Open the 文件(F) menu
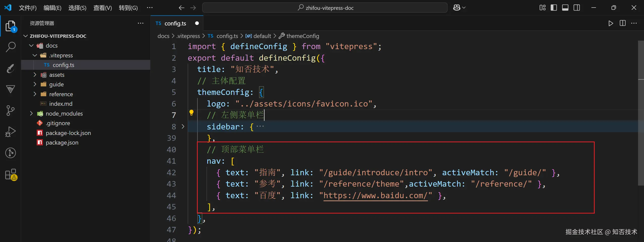 28,8
